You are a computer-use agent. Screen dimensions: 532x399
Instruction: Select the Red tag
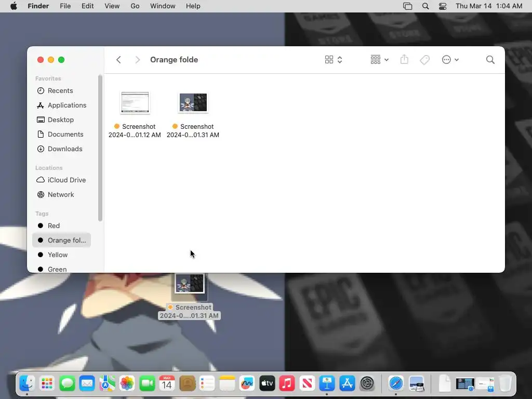[61, 225]
